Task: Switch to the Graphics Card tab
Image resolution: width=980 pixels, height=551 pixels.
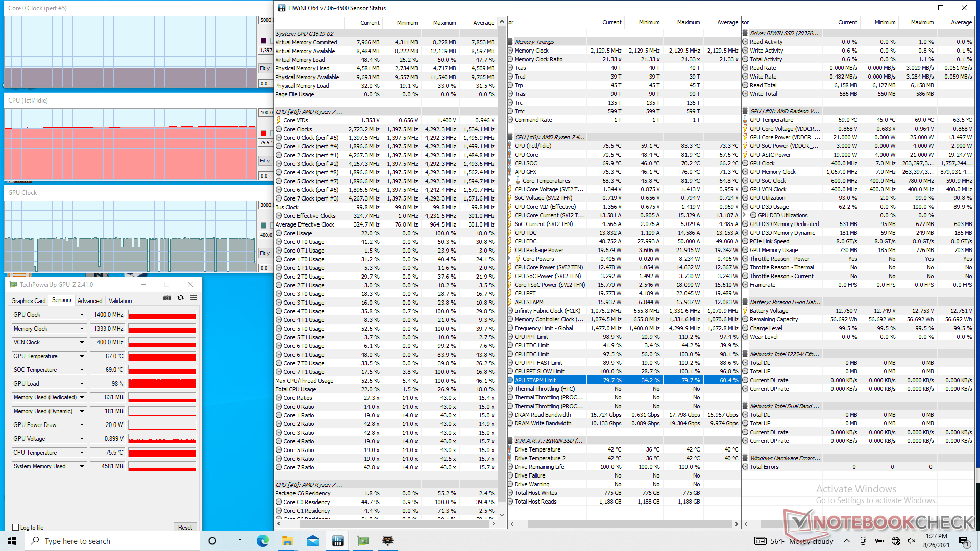Action: [29, 301]
